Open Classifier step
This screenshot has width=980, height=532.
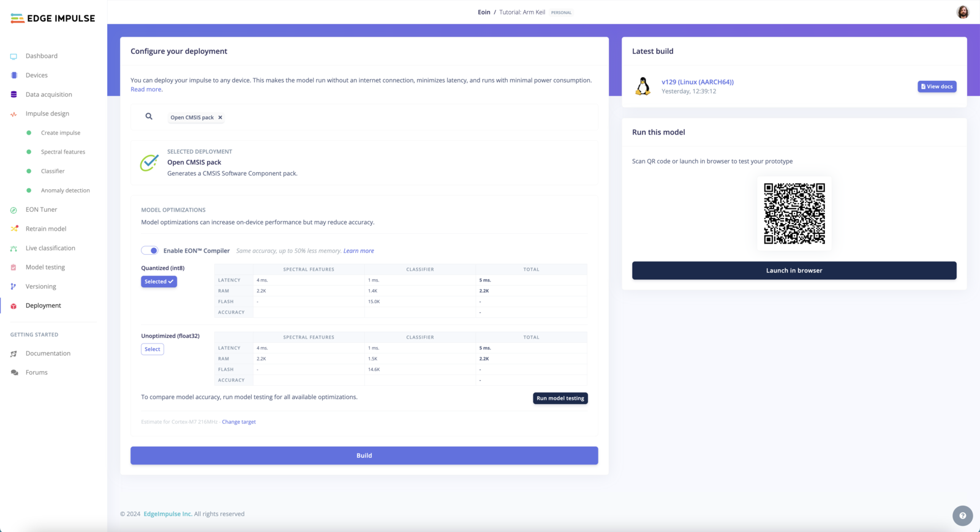pyautogui.click(x=53, y=171)
